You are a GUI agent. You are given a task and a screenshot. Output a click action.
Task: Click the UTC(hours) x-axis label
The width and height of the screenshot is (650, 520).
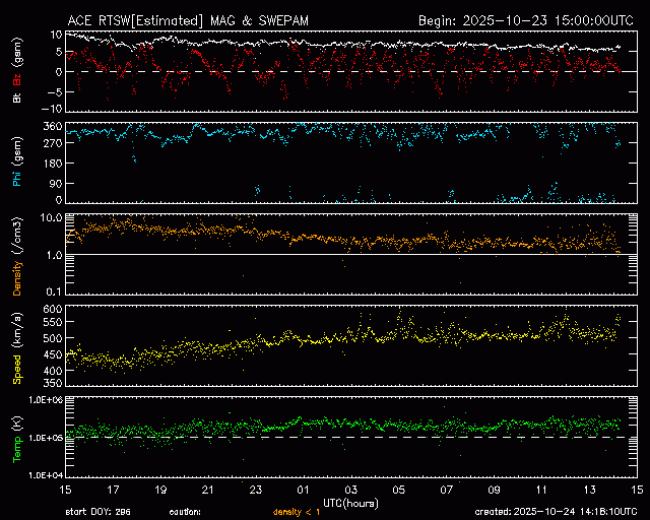(349, 500)
